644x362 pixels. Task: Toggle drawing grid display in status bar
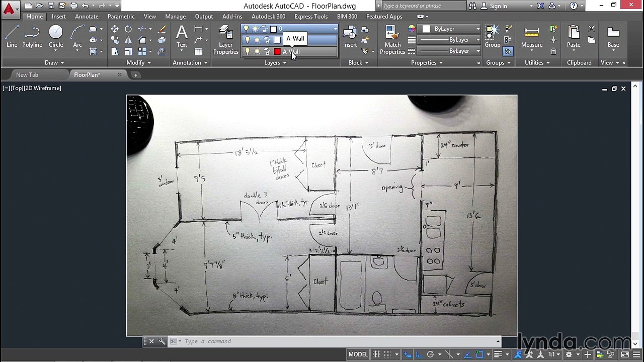pyautogui.click(x=376, y=354)
